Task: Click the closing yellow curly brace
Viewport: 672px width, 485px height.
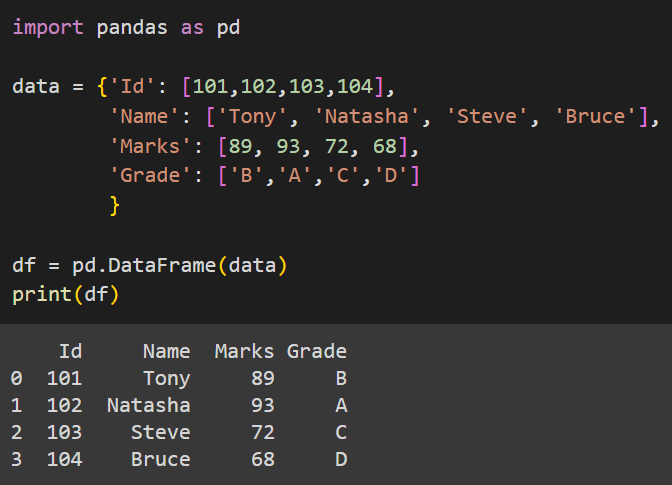Action: [114, 206]
